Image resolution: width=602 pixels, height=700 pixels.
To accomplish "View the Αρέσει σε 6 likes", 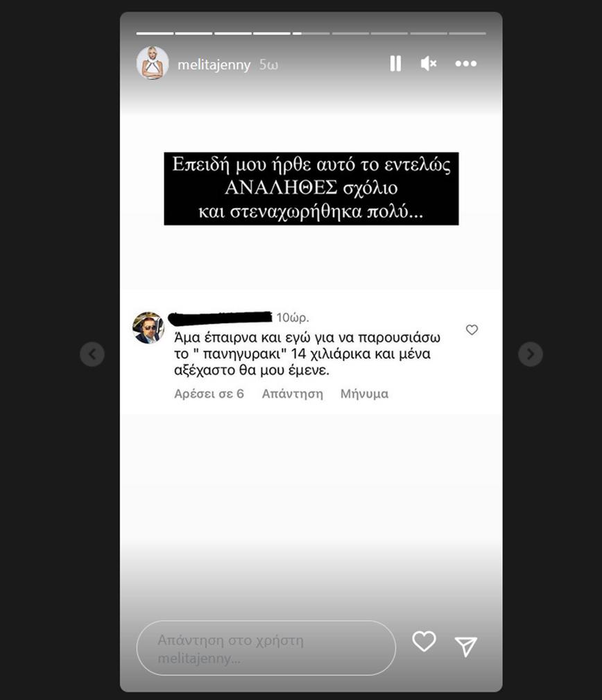I will 209,394.
